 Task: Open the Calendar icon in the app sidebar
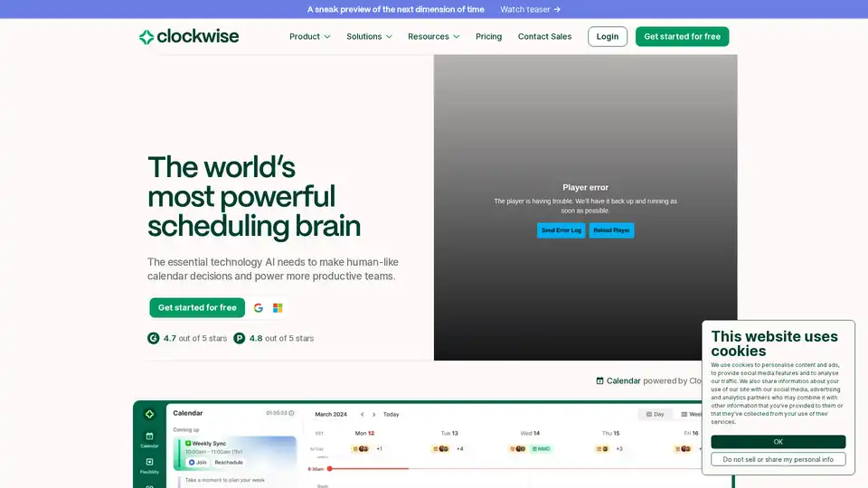point(149,438)
